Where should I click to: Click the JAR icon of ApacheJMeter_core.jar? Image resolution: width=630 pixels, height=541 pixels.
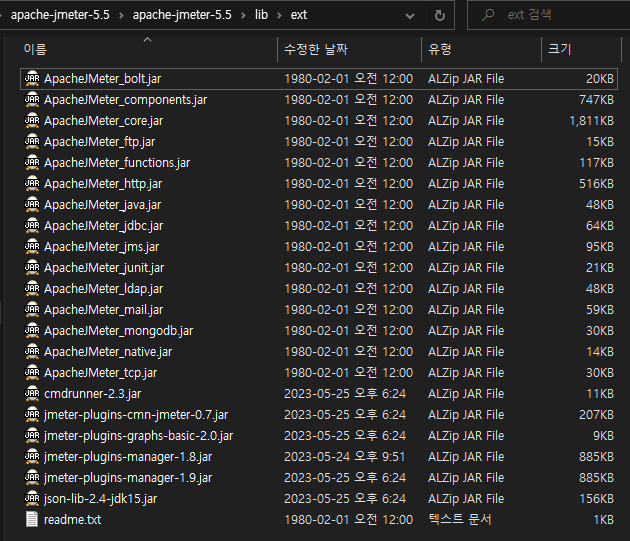(x=32, y=121)
